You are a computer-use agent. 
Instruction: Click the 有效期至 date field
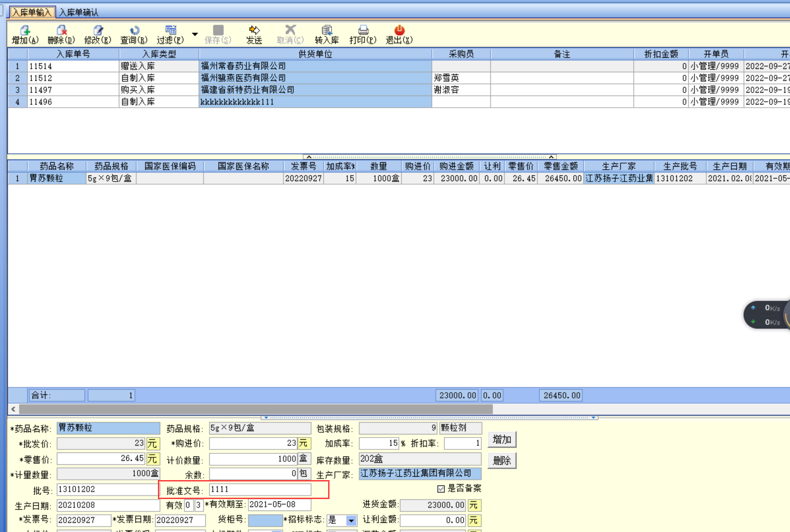tap(279, 505)
